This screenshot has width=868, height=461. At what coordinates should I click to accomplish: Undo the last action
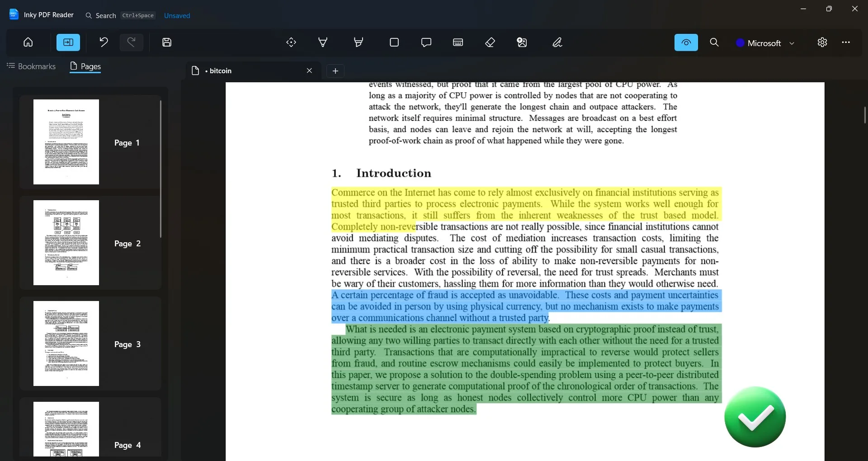[104, 42]
